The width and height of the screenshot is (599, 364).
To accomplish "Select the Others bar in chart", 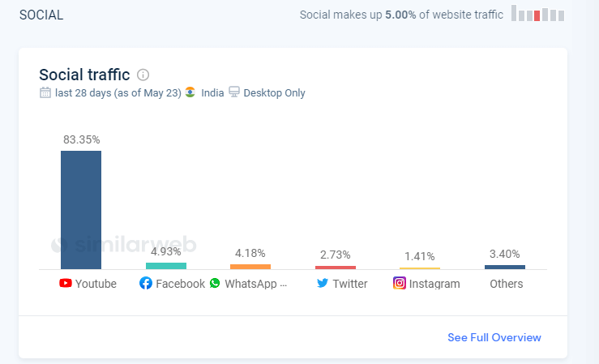I will (505, 267).
